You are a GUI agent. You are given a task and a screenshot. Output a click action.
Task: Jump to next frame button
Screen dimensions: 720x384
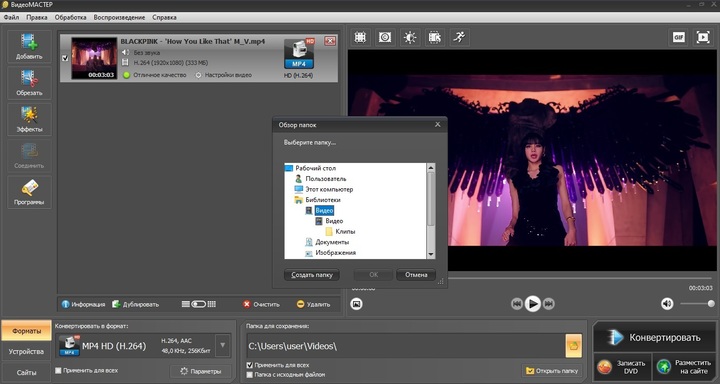click(x=549, y=304)
